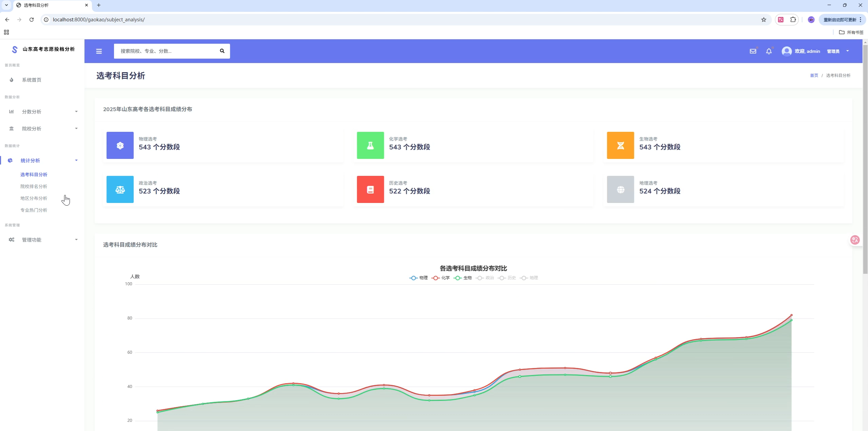The height and width of the screenshot is (431, 868).
Task: Click the site logo S icon
Action: tap(15, 49)
